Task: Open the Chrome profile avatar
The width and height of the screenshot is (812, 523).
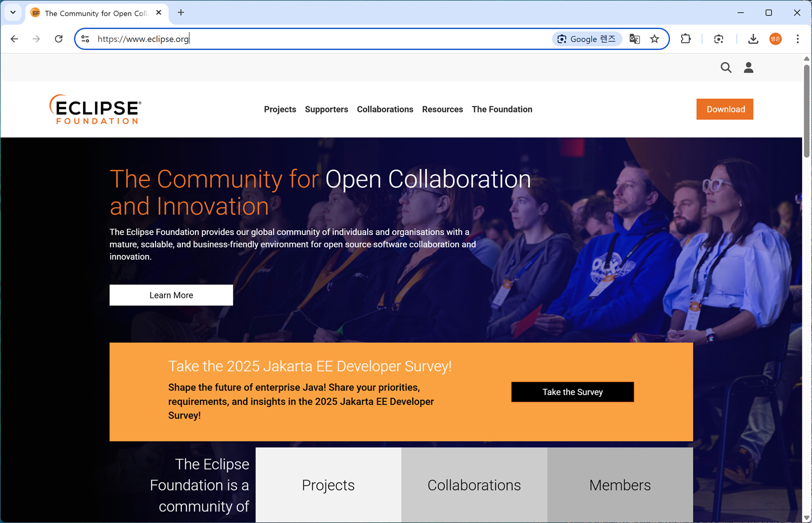Action: coord(776,39)
